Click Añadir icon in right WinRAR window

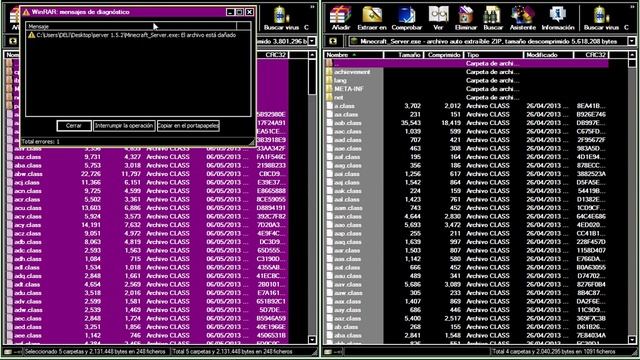[x=340, y=18]
